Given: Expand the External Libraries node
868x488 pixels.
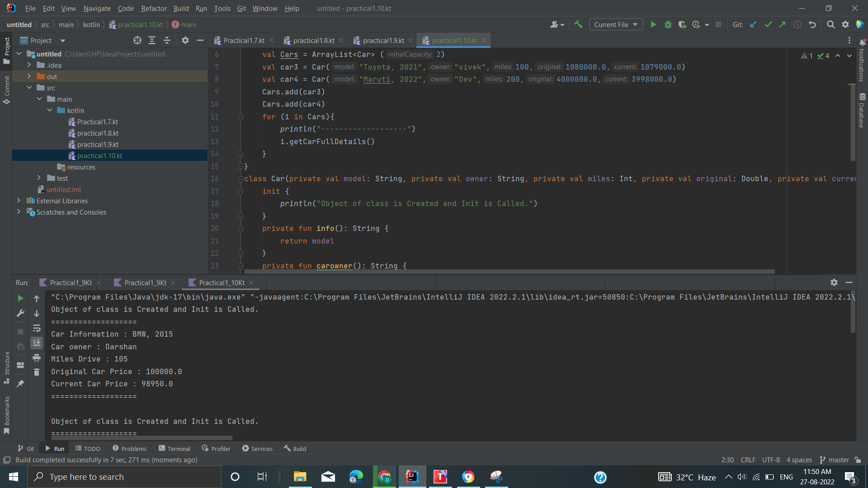Looking at the screenshot, I should 19,201.
